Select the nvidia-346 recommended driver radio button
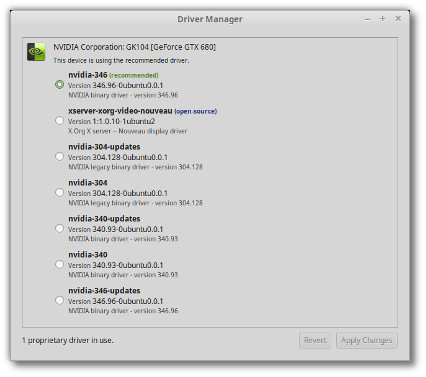 (59, 85)
